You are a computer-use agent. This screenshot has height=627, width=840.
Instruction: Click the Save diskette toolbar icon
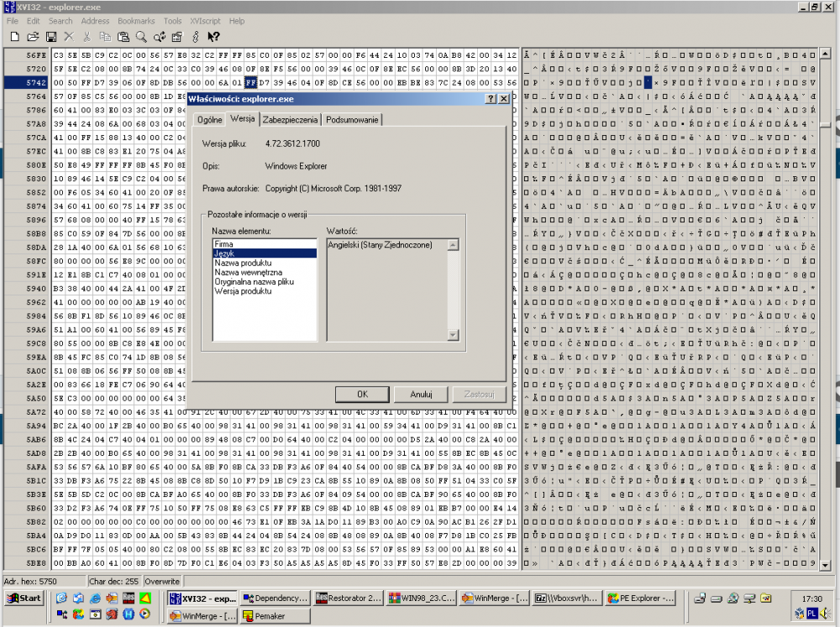50,37
